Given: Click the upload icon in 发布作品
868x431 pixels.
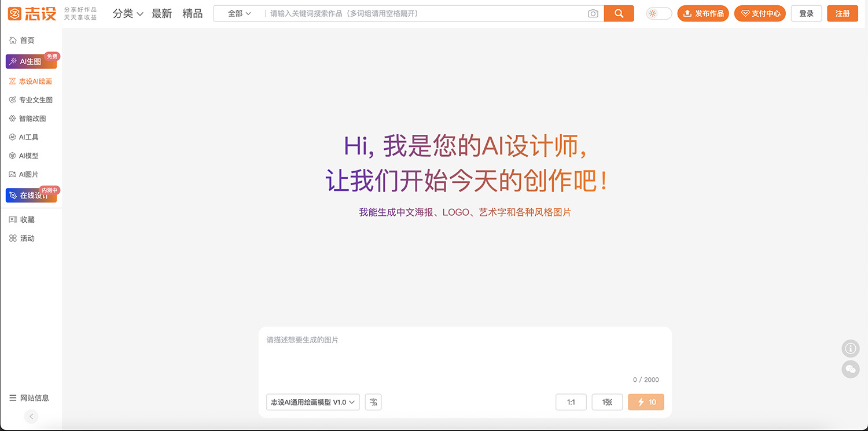Looking at the screenshot, I should tap(687, 13).
